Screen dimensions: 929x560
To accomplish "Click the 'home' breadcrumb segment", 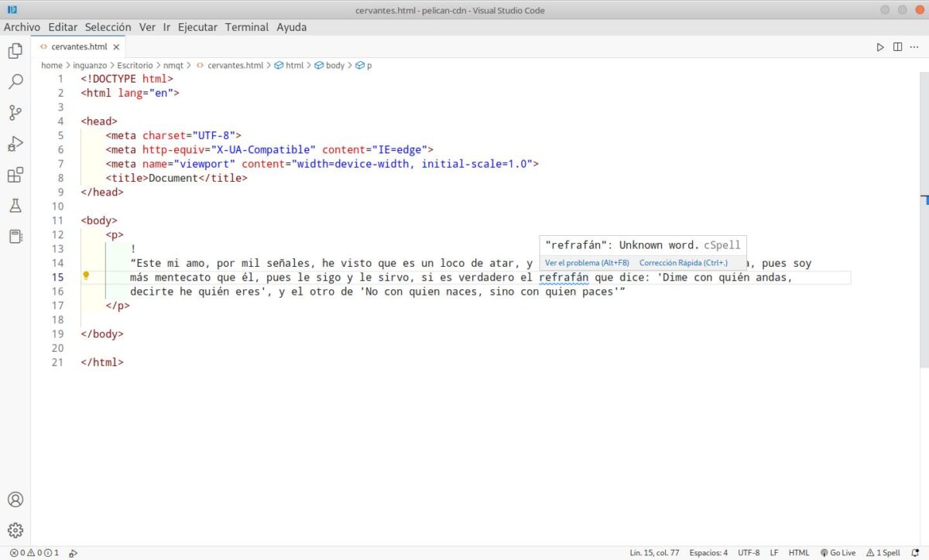I will click(x=51, y=66).
